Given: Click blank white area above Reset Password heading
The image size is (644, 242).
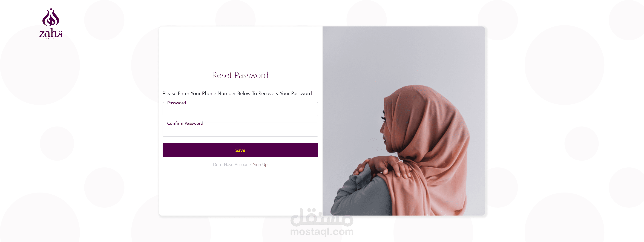Looking at the screenshot, I should coord(240,47).
